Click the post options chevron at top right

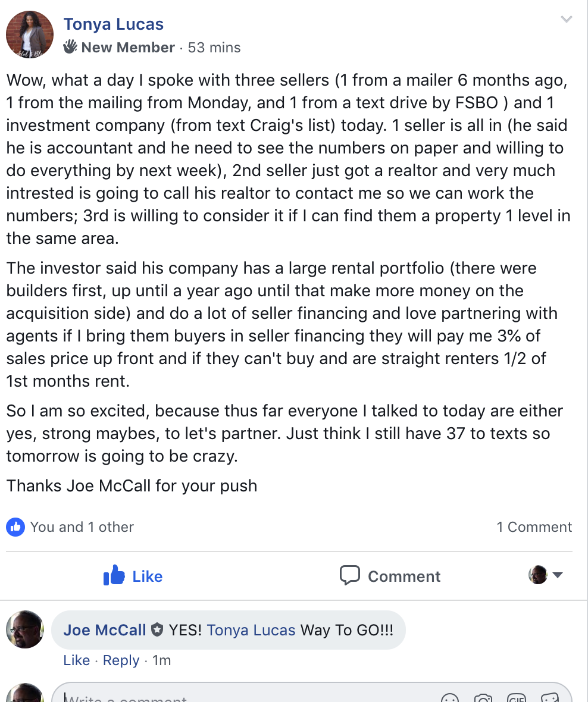tap(566, 20)
